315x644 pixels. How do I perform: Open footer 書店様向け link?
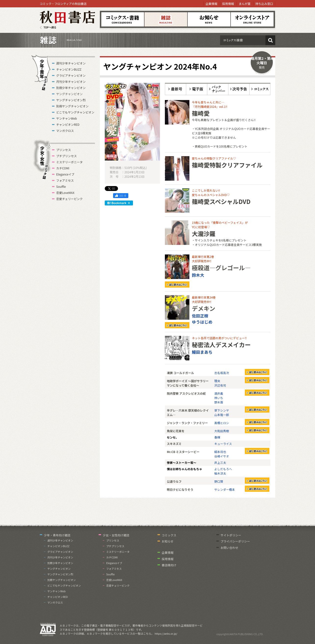pyautogui.click(x=169, y=565)
